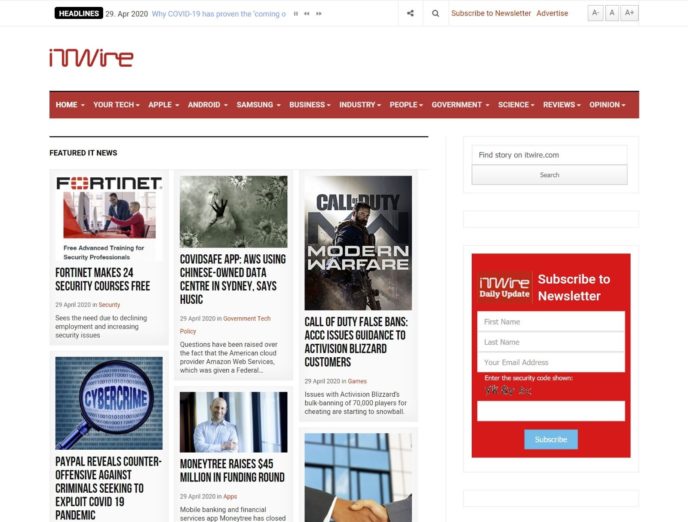688x522 pixels.
Task: Open the Fortinet training thumbnail
Action: pyautogui.click(x=109, y=218)
